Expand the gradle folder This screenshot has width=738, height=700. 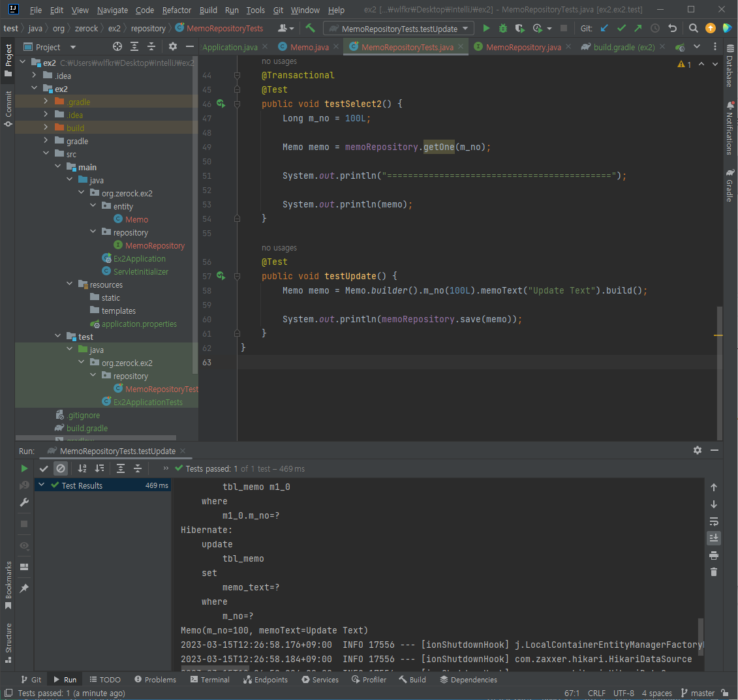pyautogui.click(x=46, y=141)
